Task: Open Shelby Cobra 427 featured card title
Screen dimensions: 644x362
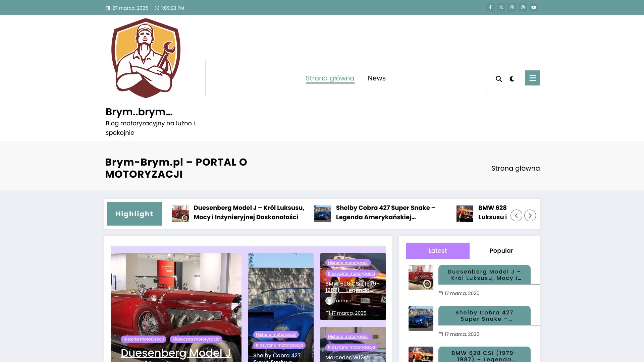Action: pos(277,357)
